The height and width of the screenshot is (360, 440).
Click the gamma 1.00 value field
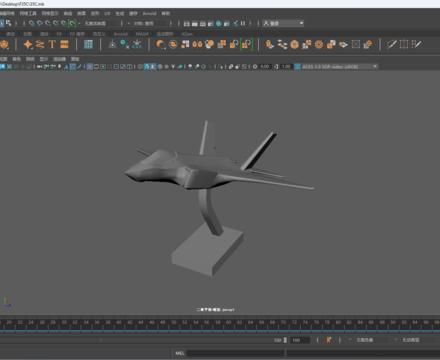(286, 67)
